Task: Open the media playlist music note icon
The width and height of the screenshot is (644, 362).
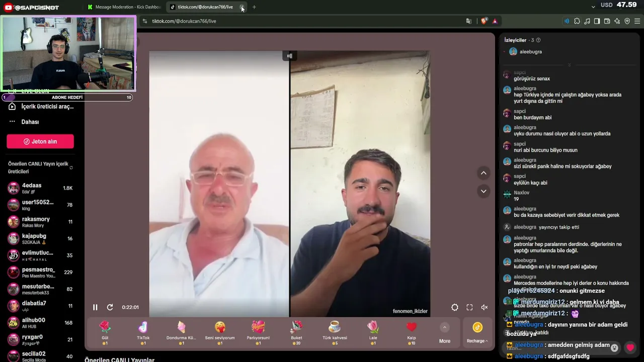Action: [x=587, y=21]
